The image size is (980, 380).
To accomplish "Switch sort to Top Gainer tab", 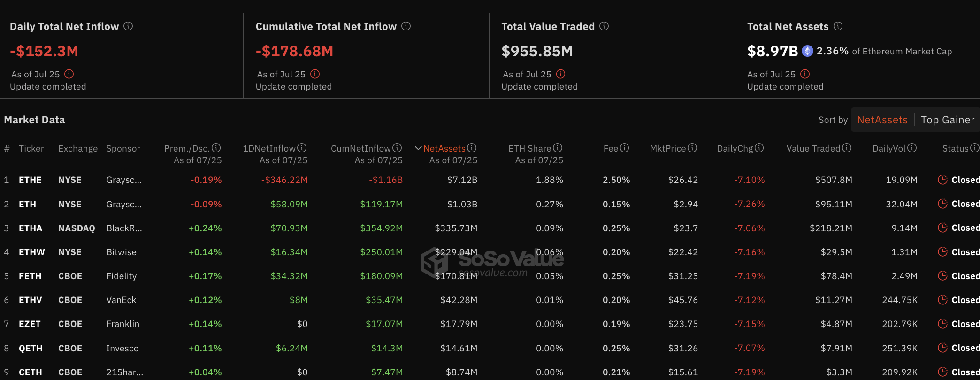I will click(x=948, y=120).
